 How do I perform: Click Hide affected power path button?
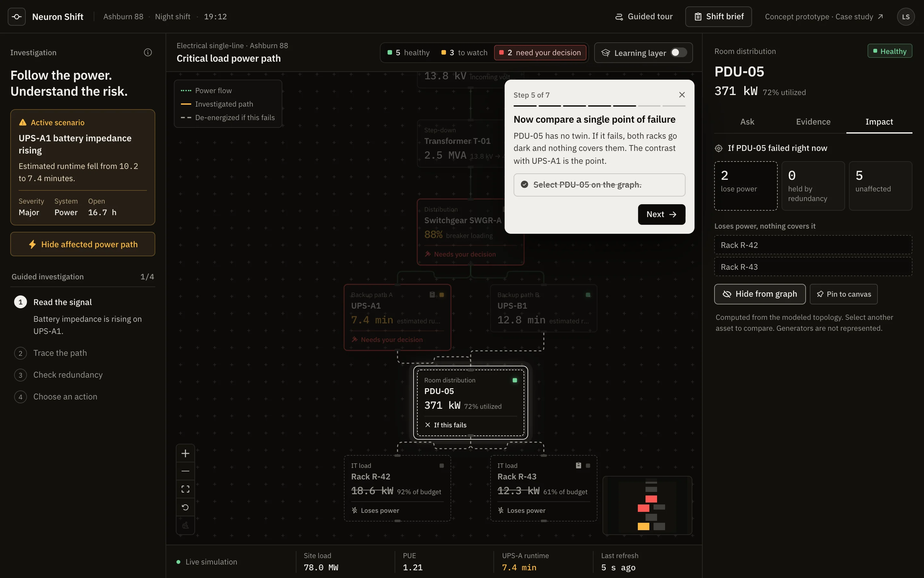[x=82, y=244]
